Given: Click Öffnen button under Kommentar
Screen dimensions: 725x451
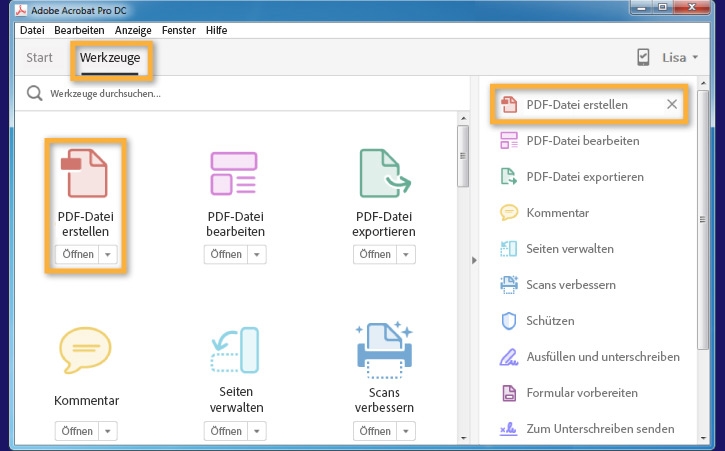Looking at the screenshot, I should tap(76, 431).
